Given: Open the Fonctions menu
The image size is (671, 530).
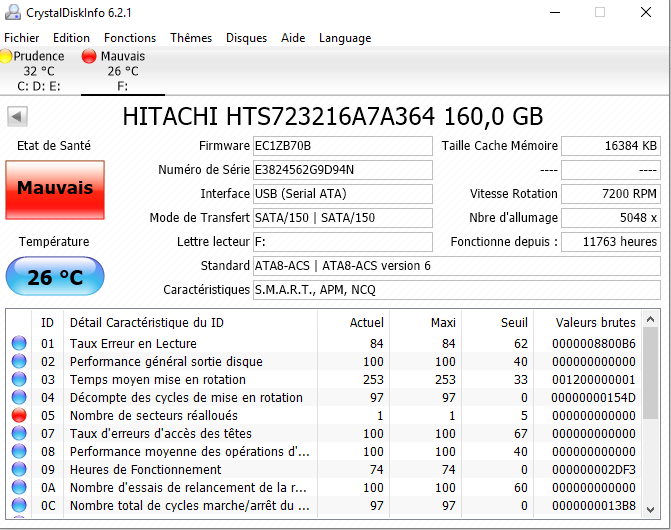Looking at the screenshot, I should [130, 38].
